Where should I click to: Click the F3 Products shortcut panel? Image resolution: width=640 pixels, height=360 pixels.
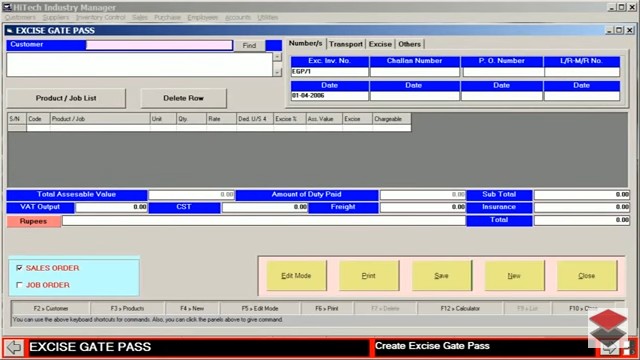(127, 309)
